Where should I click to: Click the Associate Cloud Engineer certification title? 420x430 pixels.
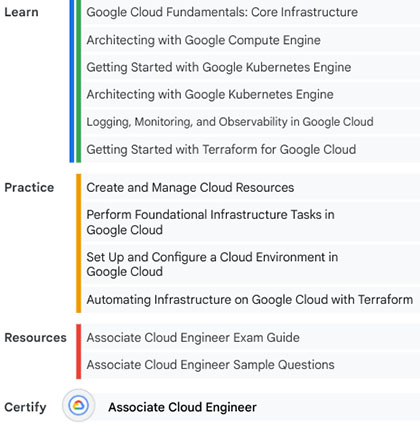click(x=182, y=407)
